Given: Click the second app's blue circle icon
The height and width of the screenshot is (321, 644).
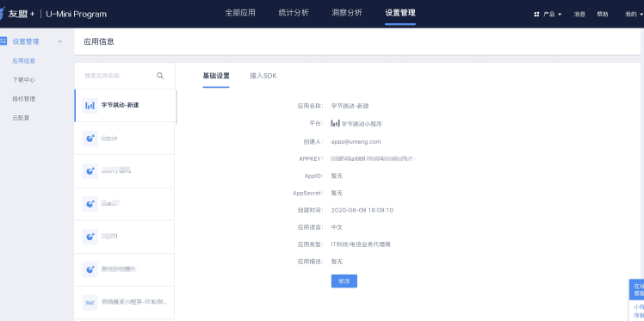Looking at the screenshot, I should pyautogui.click(x=90, y=139).
